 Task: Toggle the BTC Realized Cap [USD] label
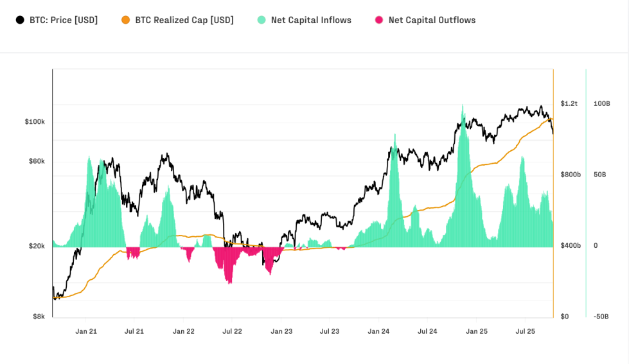coord(184,21)
